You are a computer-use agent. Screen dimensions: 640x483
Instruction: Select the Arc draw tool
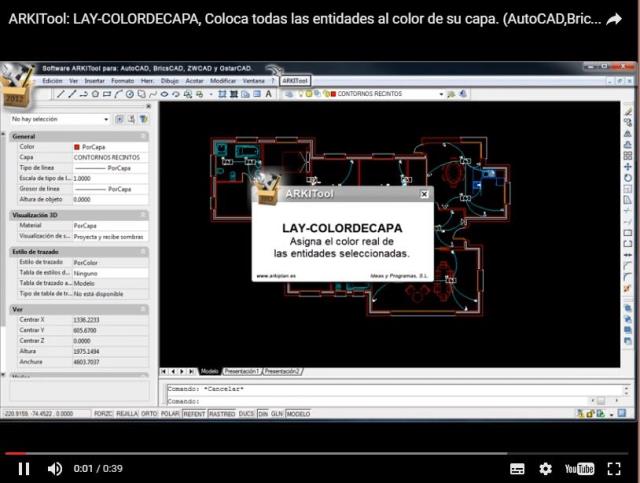(x=118, y=94)
